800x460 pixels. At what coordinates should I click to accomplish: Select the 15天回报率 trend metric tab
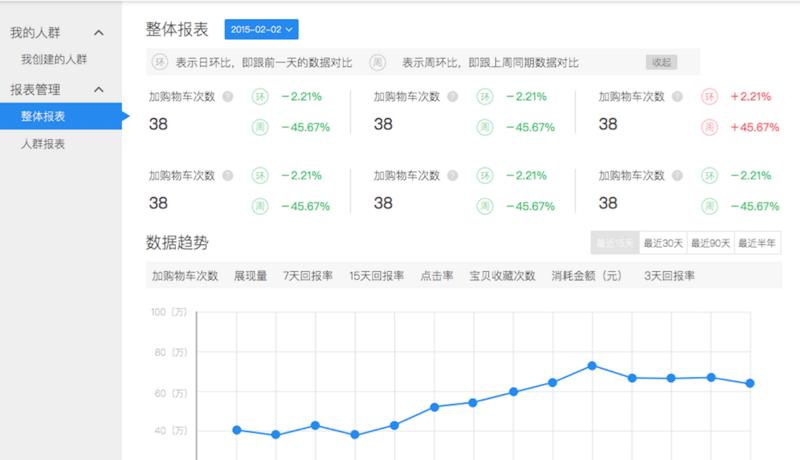click(377, 276)
